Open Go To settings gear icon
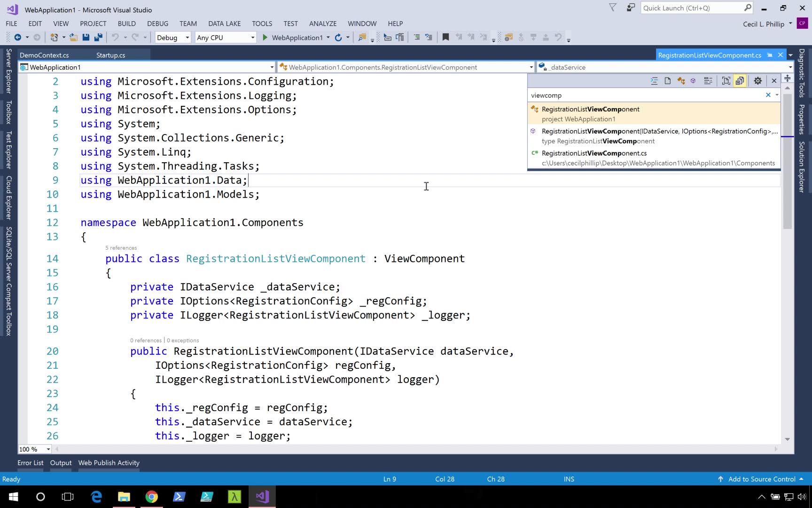812x508 pixels. (x=757, y=81)
